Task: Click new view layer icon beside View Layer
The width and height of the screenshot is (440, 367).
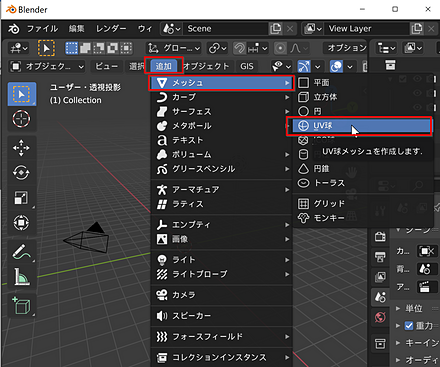Action: [417, 29]
